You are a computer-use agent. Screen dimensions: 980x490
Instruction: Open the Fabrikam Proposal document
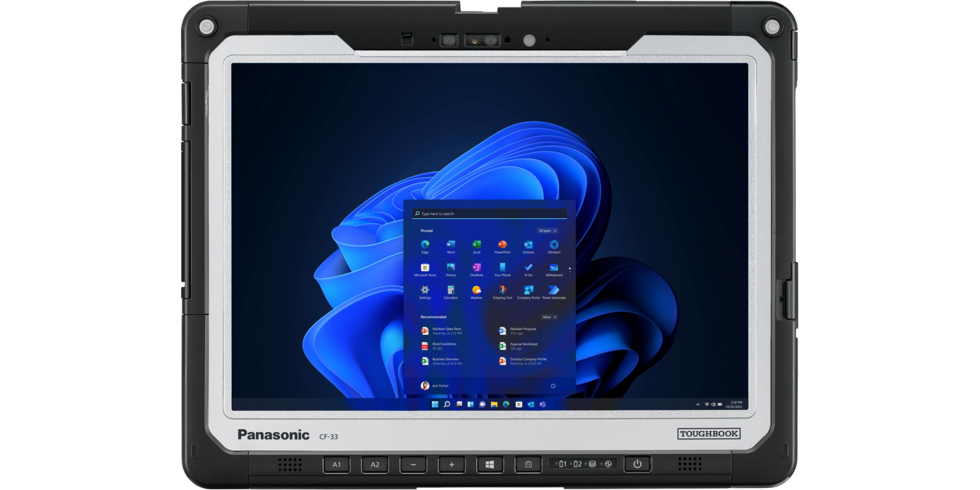[519, 331]
